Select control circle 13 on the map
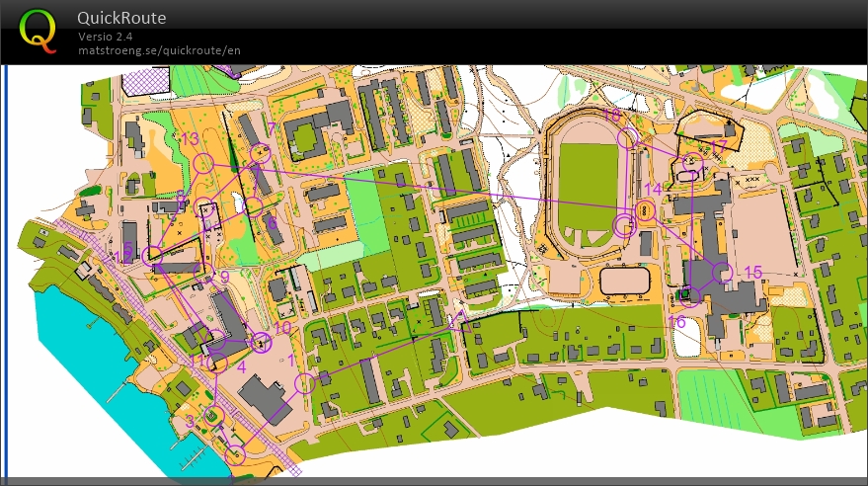This screenshot has width=868, height=486. pyautogui.click(x=203, y=163)
